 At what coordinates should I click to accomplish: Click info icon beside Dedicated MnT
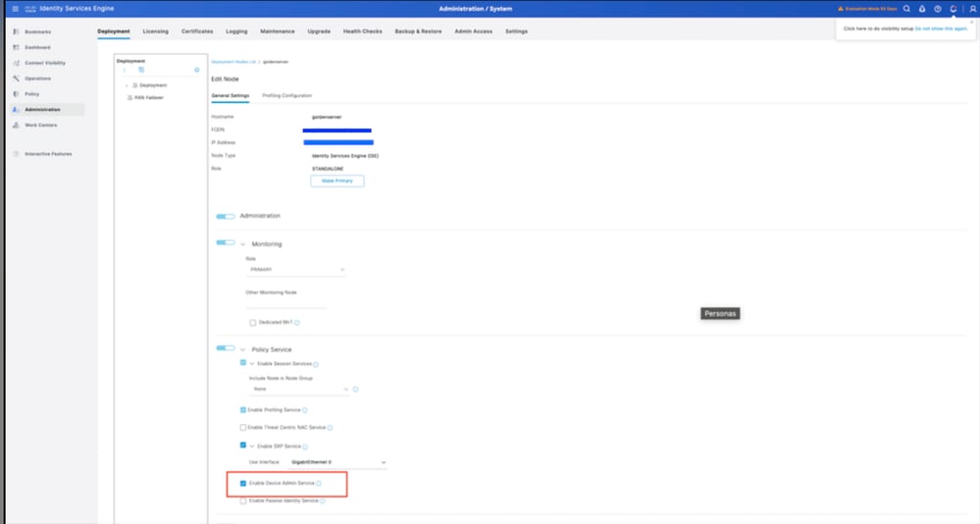(297, 323)
